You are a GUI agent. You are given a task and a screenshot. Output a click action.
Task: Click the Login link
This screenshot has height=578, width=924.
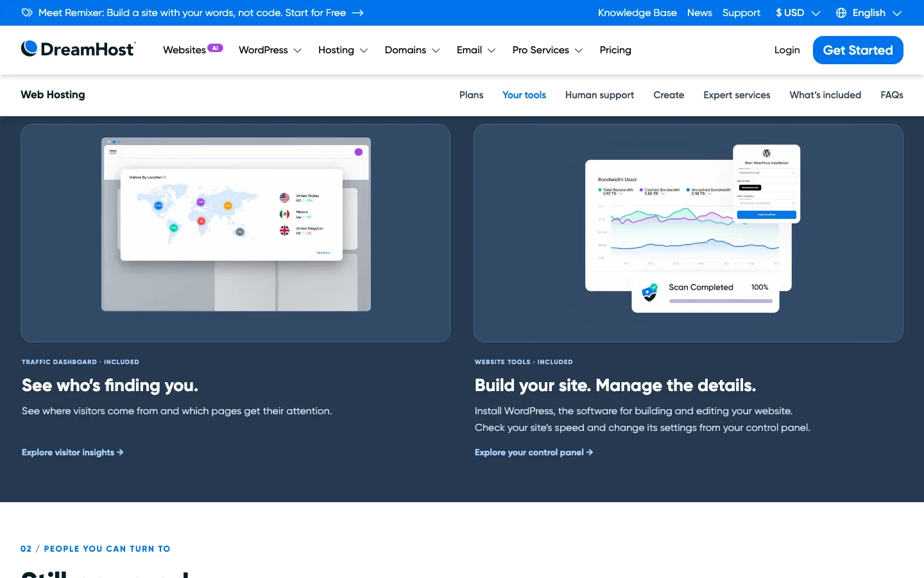pyautogui.click(x=787, y=50)
